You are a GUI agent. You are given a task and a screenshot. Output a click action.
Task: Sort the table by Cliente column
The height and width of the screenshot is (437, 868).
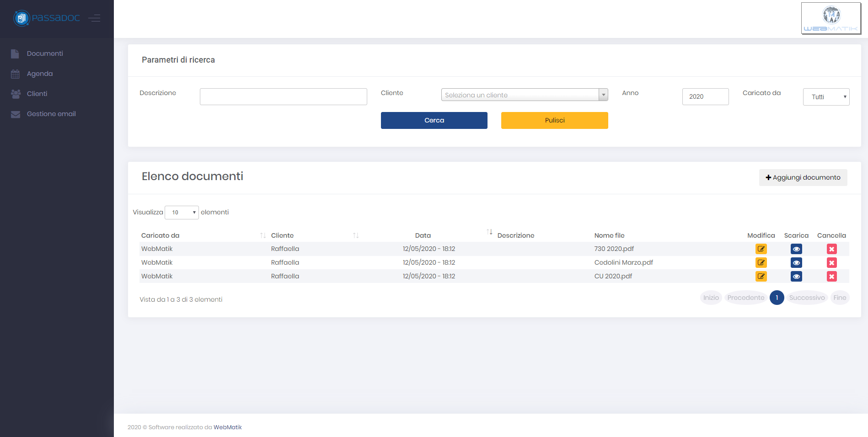coord(282,235)
